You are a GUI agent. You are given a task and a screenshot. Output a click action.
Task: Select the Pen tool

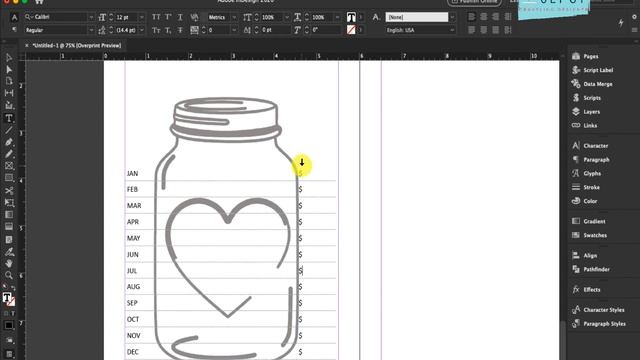[9, 142]
